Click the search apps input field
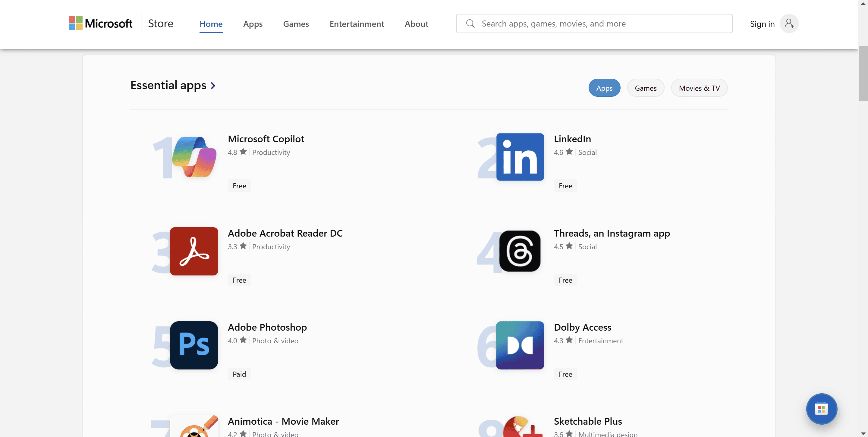This screenshot has height=437, width=868. point(594,23)
